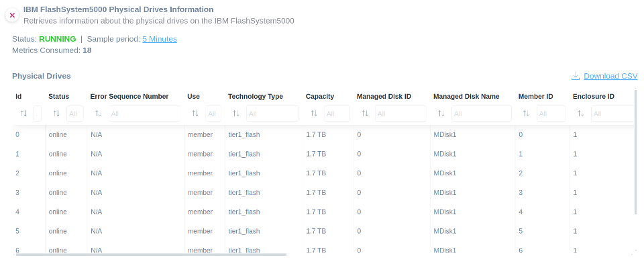Sort table by Id column
This screenshot has width=644, height=266.
tap(23, 114)
